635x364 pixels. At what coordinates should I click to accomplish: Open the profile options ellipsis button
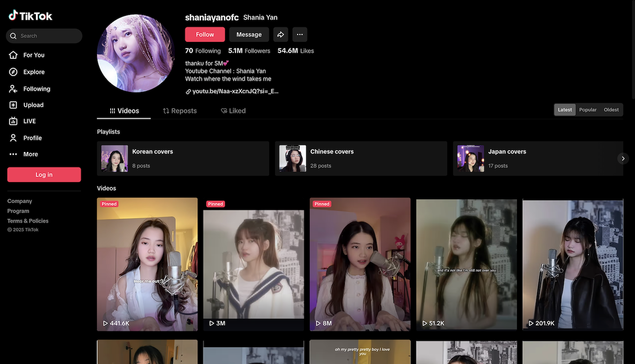(300, 35)
